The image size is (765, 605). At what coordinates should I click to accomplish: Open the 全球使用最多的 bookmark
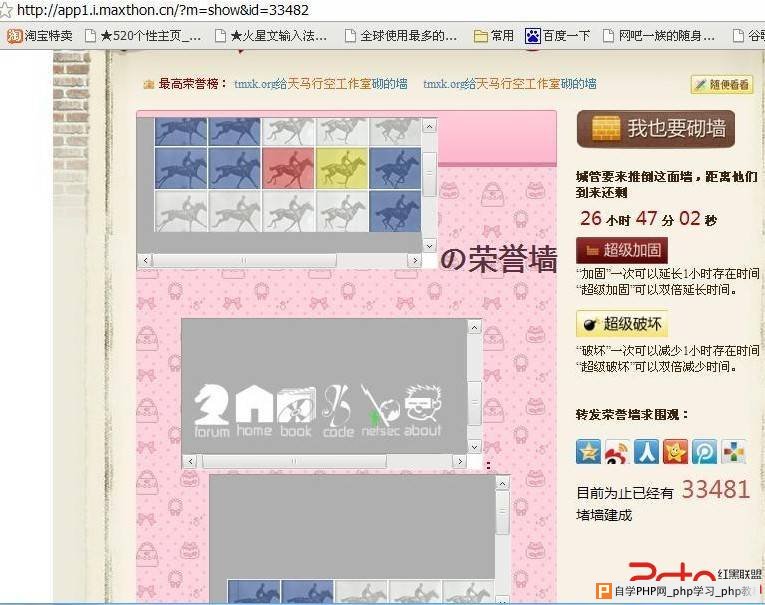coord(401,36)
